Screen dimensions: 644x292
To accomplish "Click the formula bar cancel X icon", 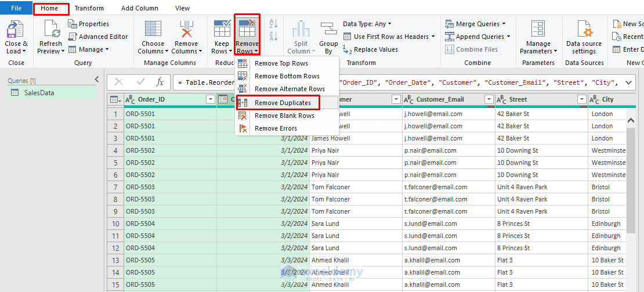I will (x=119, y=82).
